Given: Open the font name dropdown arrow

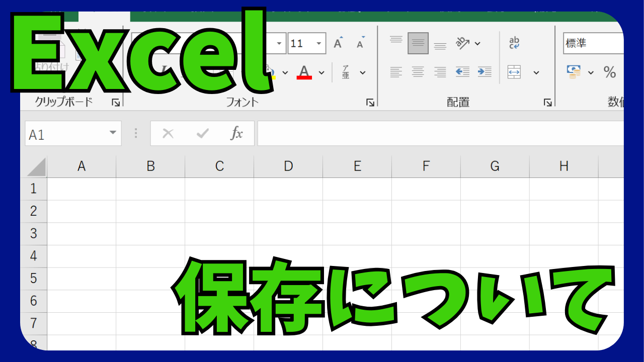Looking at the screenshot, I should click(x=280, y=44).
